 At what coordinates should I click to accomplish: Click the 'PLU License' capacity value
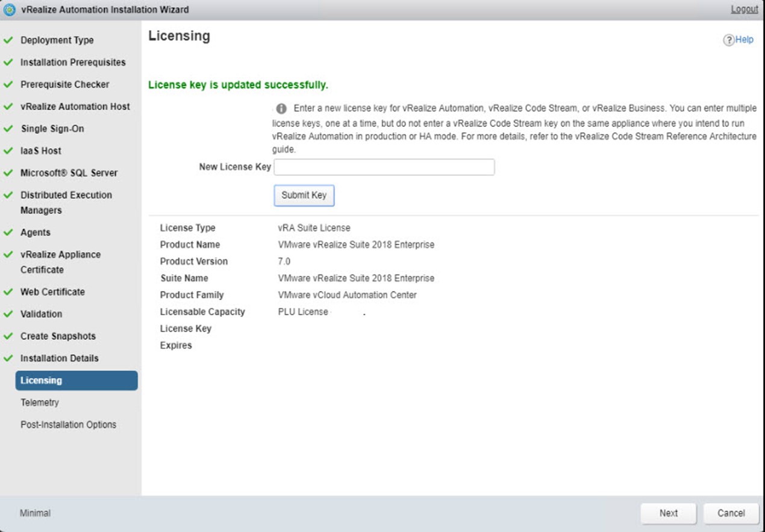(x=303, y=312)
